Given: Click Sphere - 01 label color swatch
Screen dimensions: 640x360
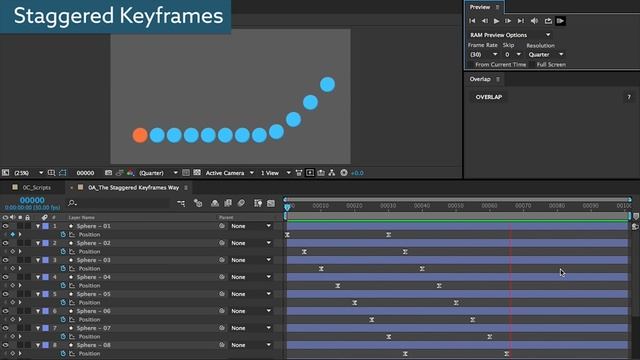Looking at the screenshot, I should [x=46, y=226].
